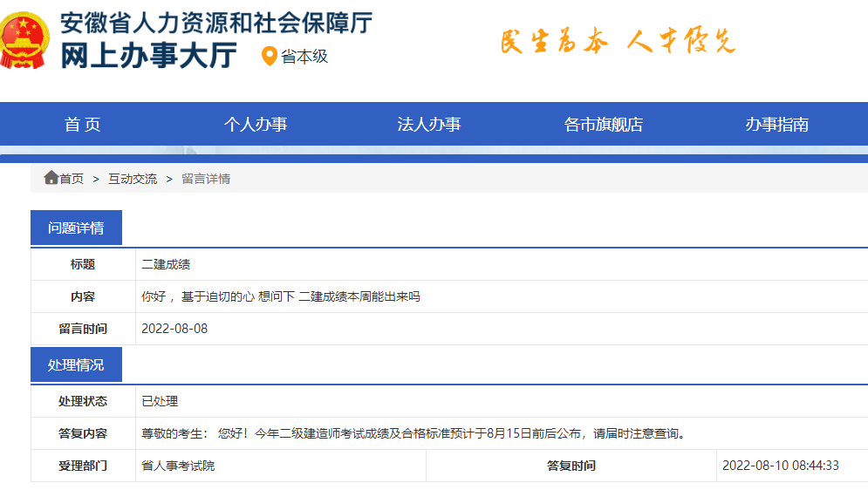Go to 互动交流 breadcrumb link
This screenshot has height=490, width=868.
pos(133,179)
